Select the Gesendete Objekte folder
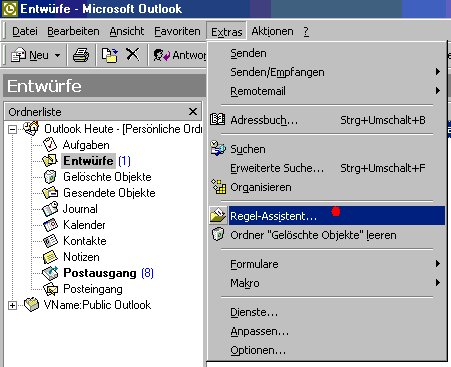Viewport: 451px width, 367px height. [109, 193]
